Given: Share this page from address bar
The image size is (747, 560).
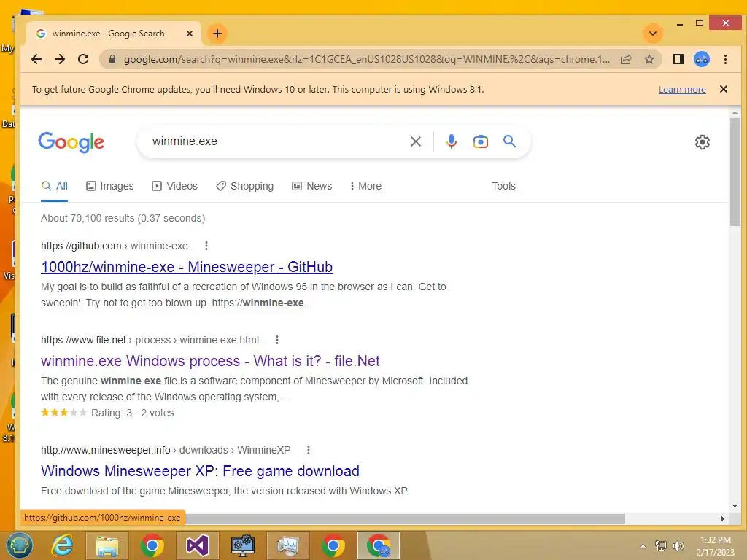Looking at the screenshot, I should click(626, 59).
